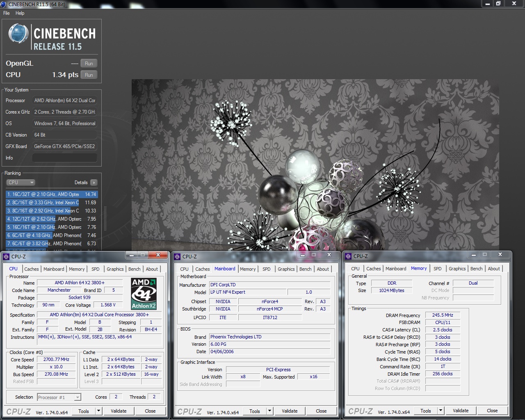Select ranking entry 16C/32T @ 2.10 GHz

52,194
